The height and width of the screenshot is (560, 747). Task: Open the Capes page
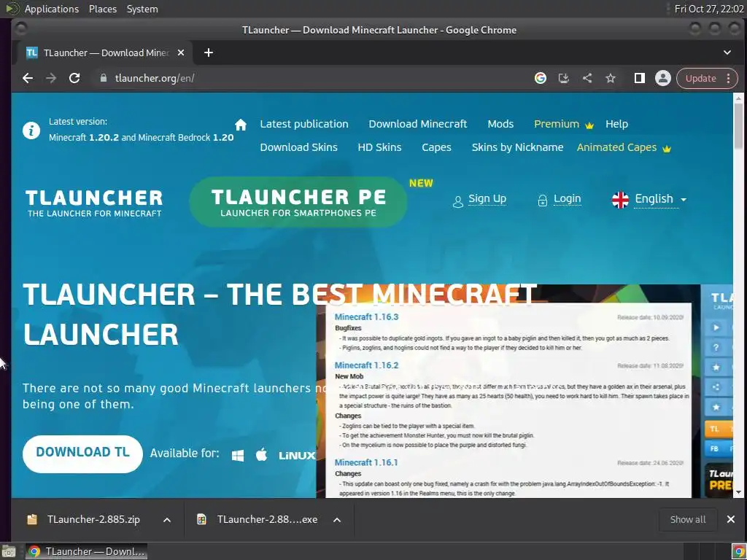tap(436, 147)
